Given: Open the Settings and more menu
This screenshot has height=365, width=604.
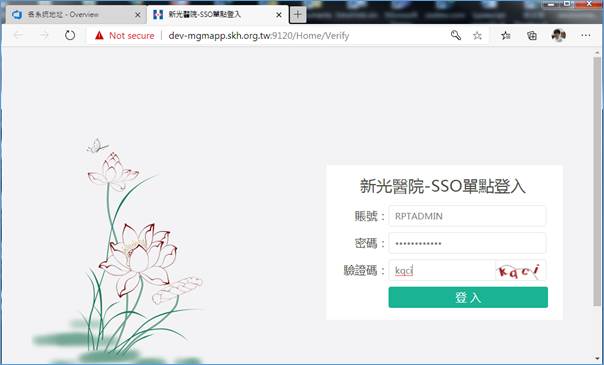Looking at the screenshot, I should [x=586, y=35].
